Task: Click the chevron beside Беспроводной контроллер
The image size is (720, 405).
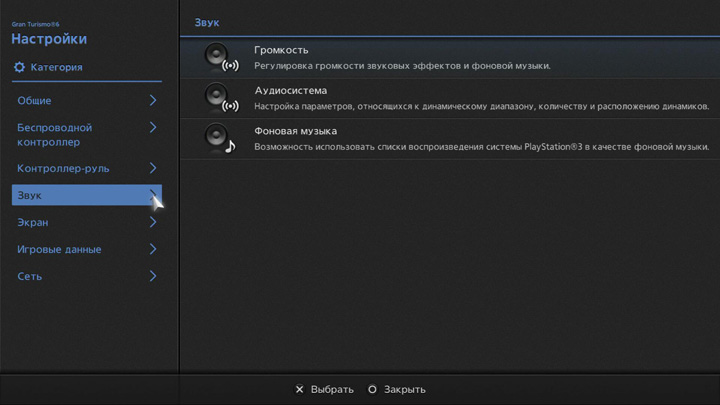Action: click(x=153, y=128)
